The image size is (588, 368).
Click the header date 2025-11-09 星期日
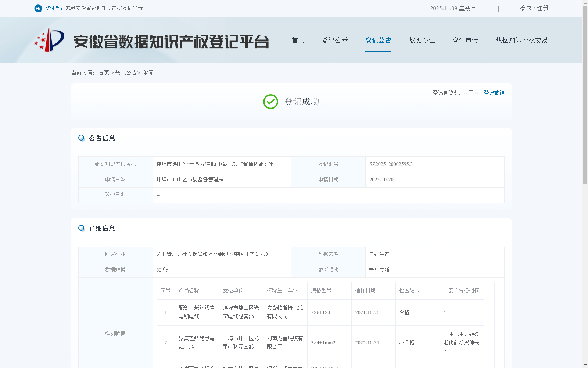pyautogui.click(x=453, y=8)
